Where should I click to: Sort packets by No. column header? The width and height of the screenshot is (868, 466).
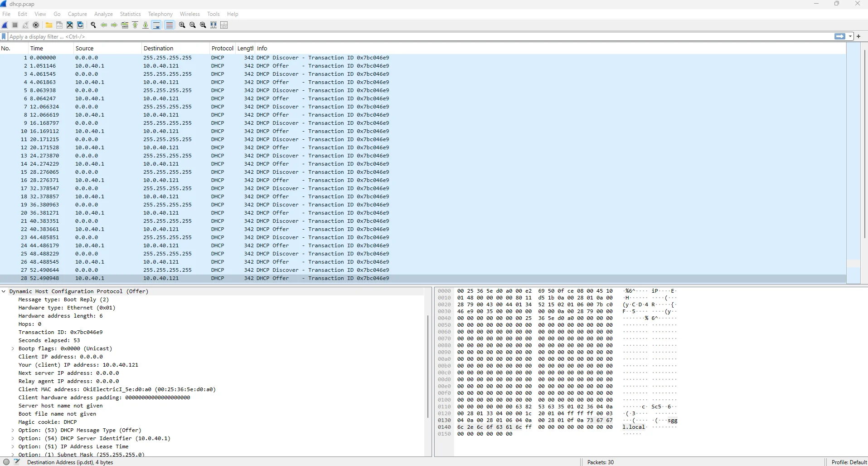(x=14, y=48)
